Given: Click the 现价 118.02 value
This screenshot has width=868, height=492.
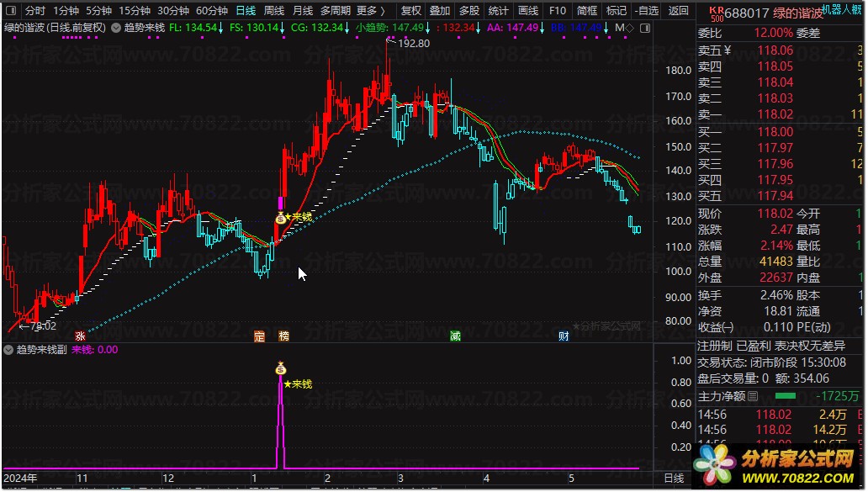Looking at the screenshot, I should tap(775, 214).
